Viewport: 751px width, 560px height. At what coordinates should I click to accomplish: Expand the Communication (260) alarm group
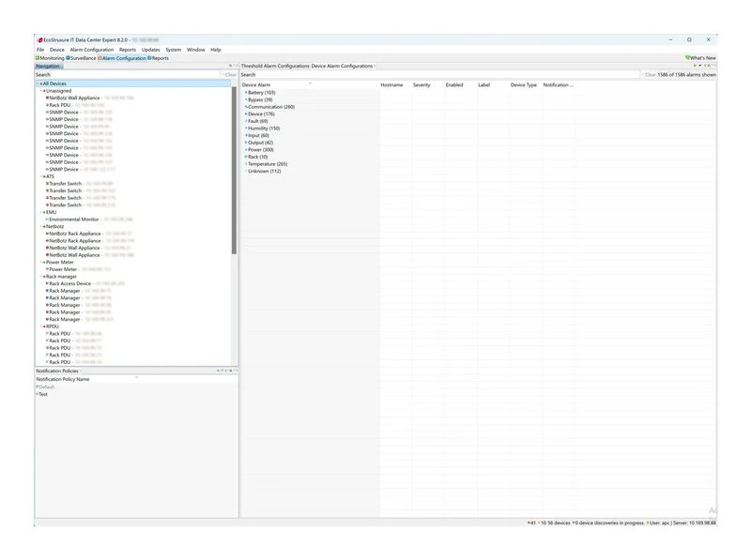[246, 107]
